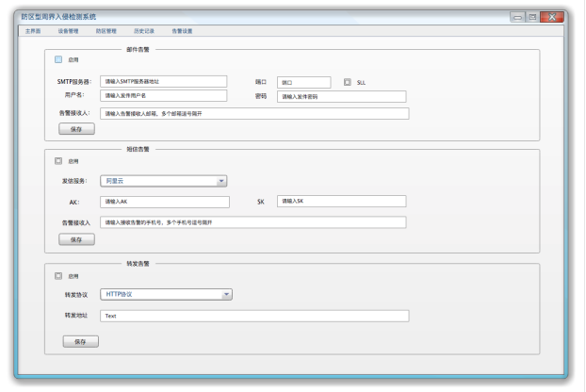Focus the AK input field
586x392 pixels.
tap(164, 202)
